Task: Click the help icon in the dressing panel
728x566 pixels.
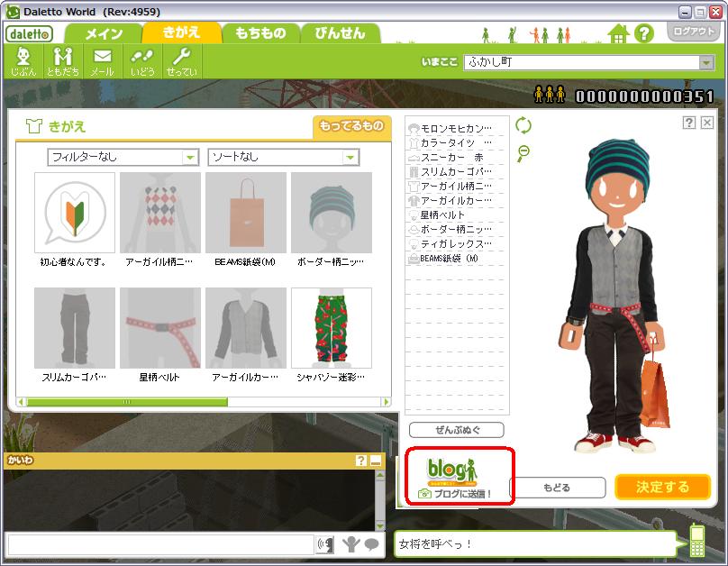Action: [x=689, y=122]
